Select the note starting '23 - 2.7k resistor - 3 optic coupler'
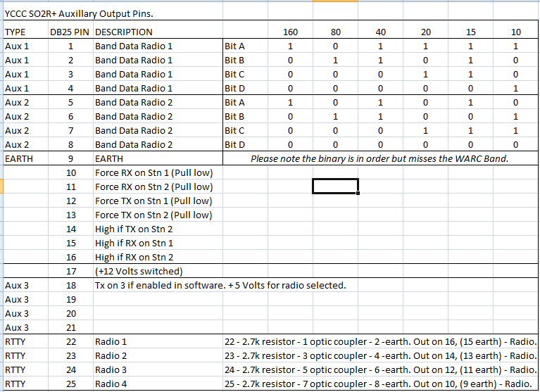Screen dimensions: 540x392 (381, 356)
